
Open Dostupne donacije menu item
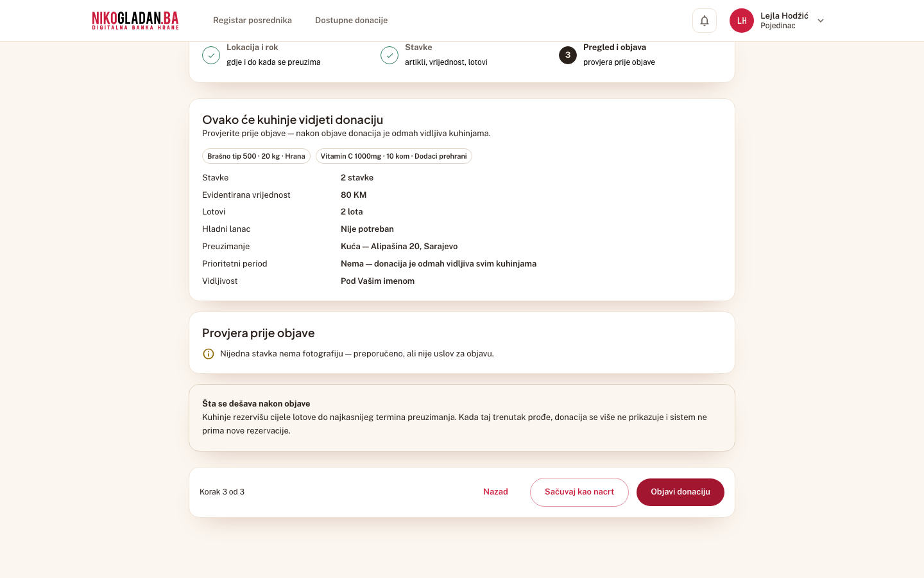tap(351, 21)
